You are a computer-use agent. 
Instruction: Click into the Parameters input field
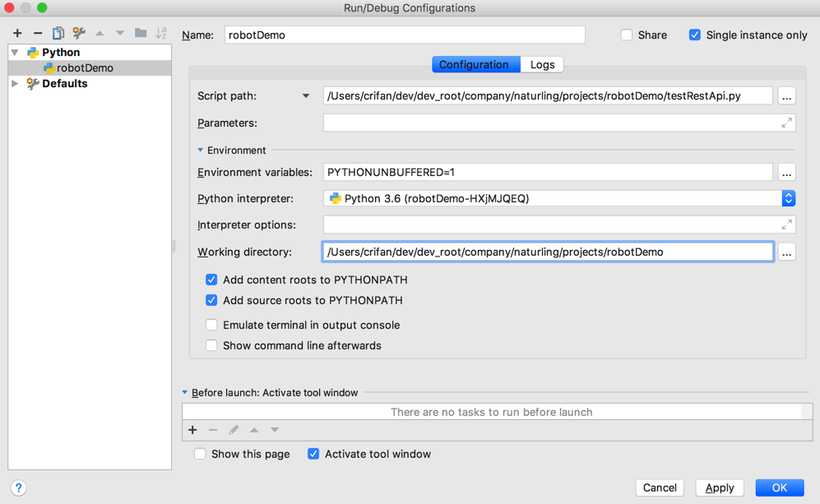(x=548, y=123)
